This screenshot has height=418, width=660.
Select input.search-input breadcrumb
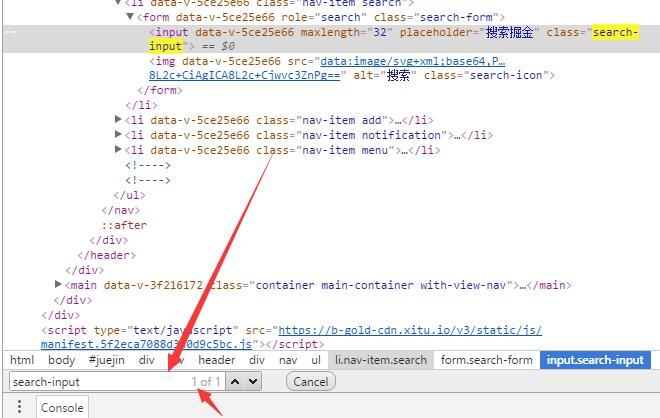595,360
